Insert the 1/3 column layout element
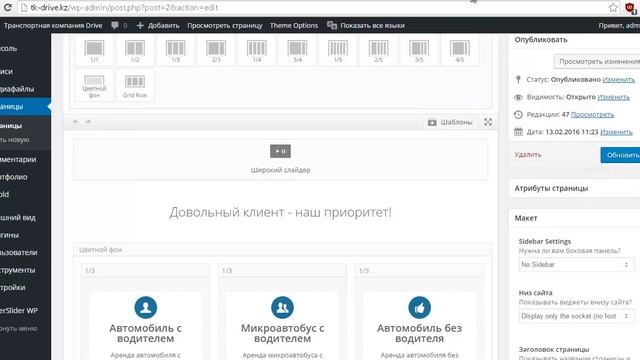This screenshot has height=360, width=640. point(176,51)
